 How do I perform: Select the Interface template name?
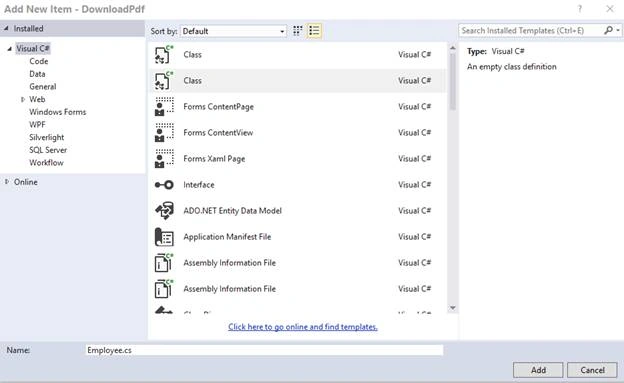click(x=199, y=185)
